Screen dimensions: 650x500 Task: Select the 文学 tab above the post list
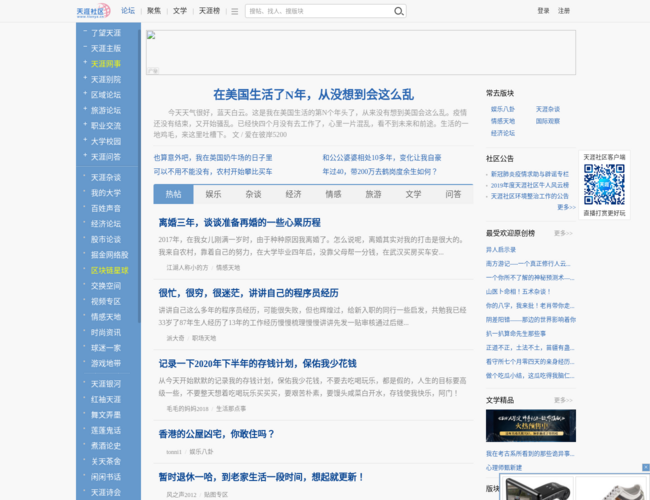tap(413, 194)
